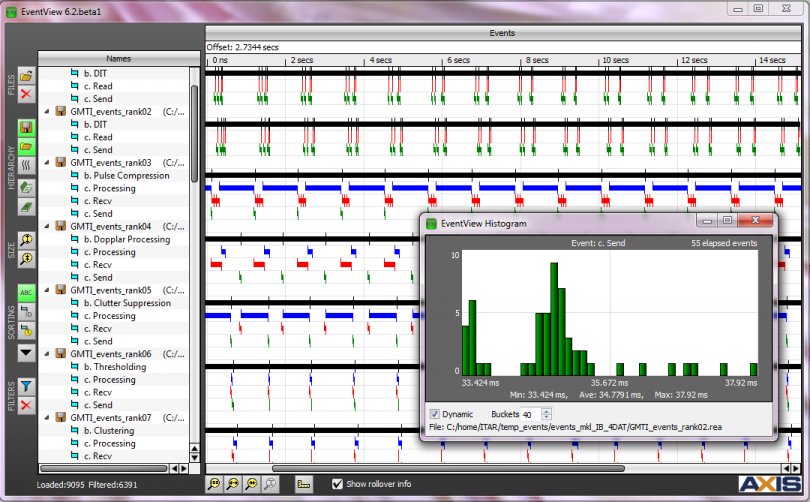Select the ABC alphabetical sorting icon
The width and height of the screenshot is (810, 502).
[26, 294]
